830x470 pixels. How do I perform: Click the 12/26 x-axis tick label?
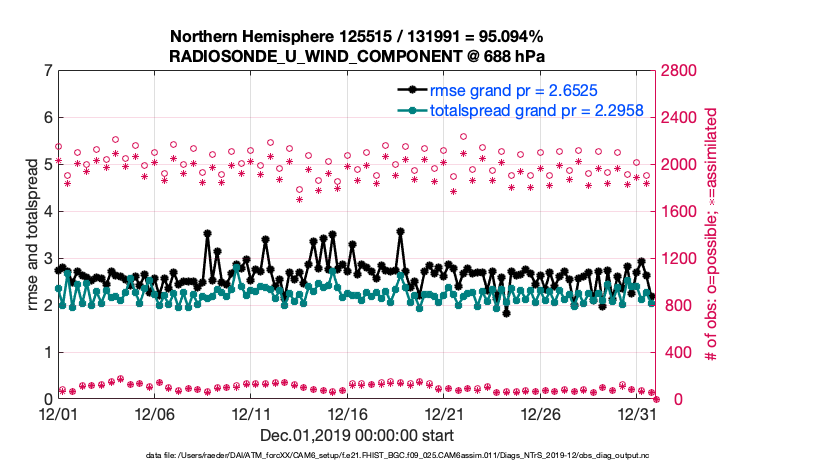(541, 413)
